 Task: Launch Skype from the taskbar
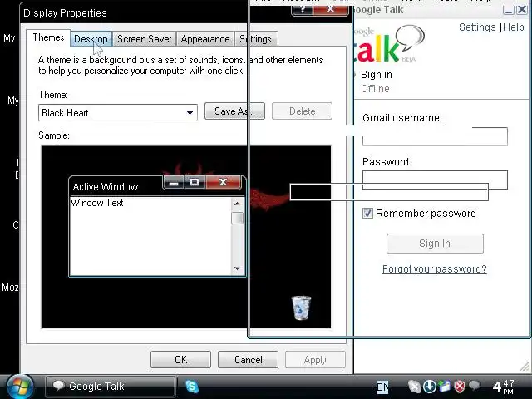pyautogui.click(x=192, y=387)
